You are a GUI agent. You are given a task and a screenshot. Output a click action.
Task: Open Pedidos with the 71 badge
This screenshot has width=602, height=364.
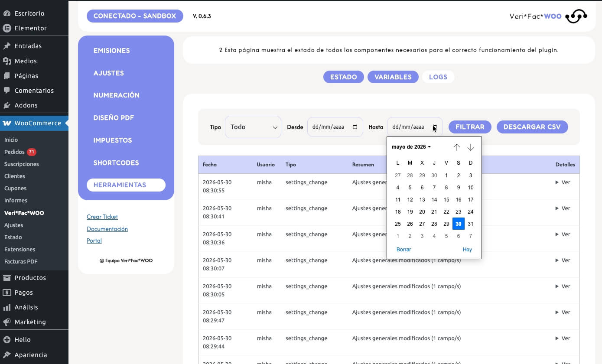pyautogui.click(x=20, y=152)
